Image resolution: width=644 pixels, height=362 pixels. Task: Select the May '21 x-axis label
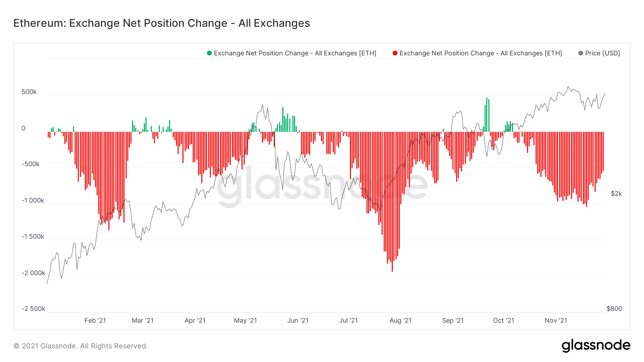click(x=245, y=321)
